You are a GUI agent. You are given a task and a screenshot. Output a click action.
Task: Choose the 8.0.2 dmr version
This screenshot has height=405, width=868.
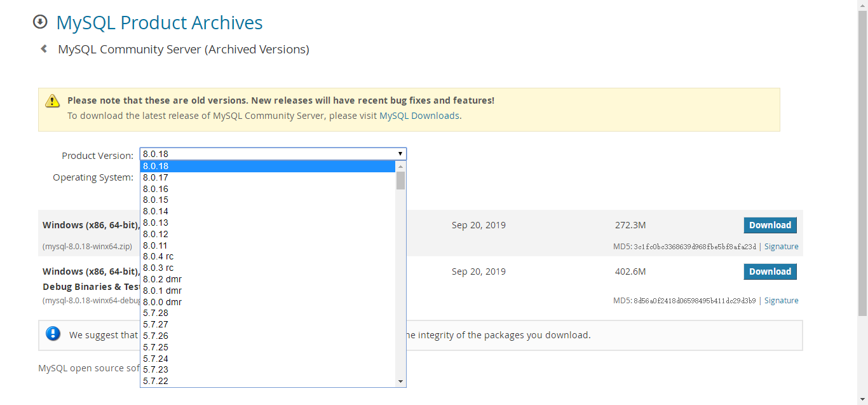click(x=268, y=280)
